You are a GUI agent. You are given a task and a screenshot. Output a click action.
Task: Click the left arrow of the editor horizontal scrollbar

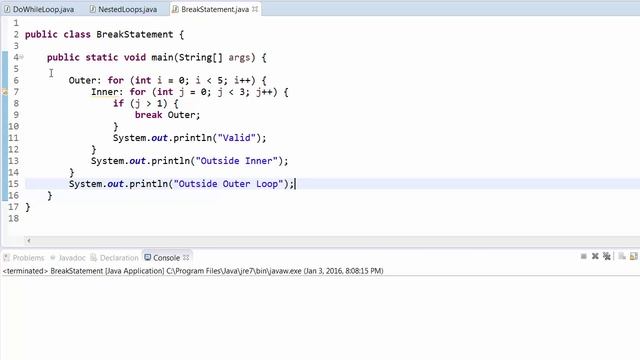[x=29, y=240]
